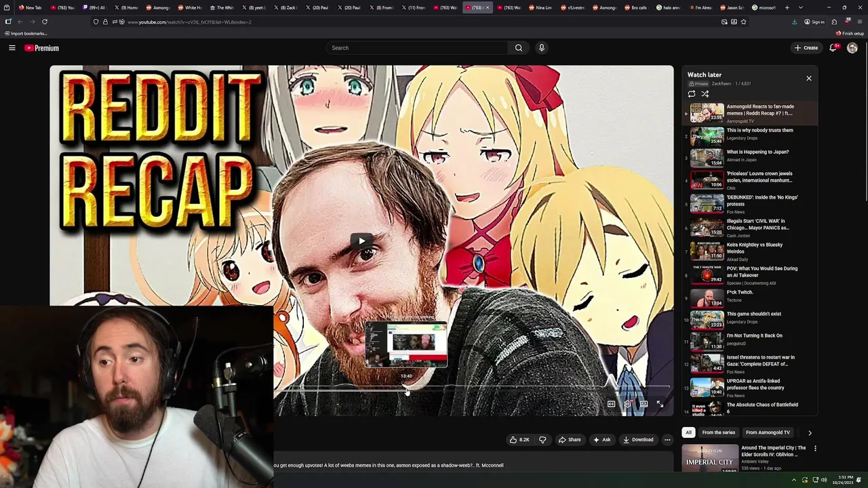Switch player to theater mode
Viewport: 868px width, 488px height.
[644, 404]
